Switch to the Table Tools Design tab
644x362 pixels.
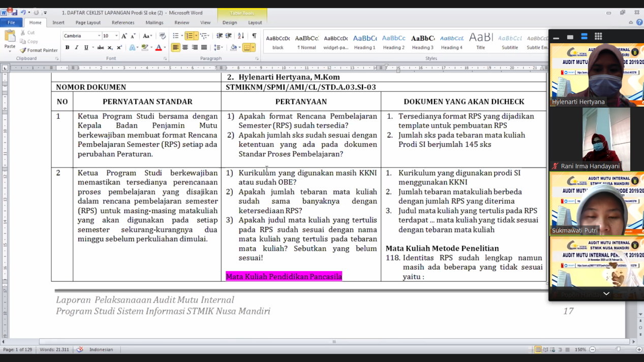(x=229, y=22)
